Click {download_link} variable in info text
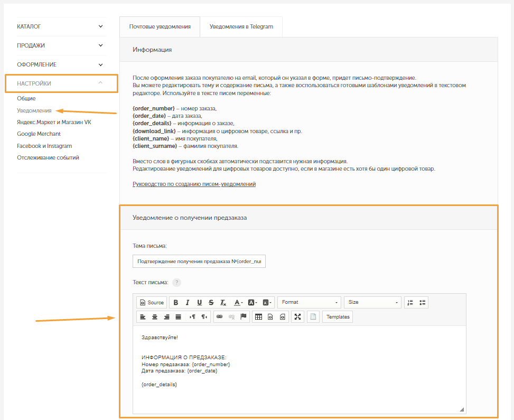This screenshot has height=420, width=514. [x=154, y=131]
